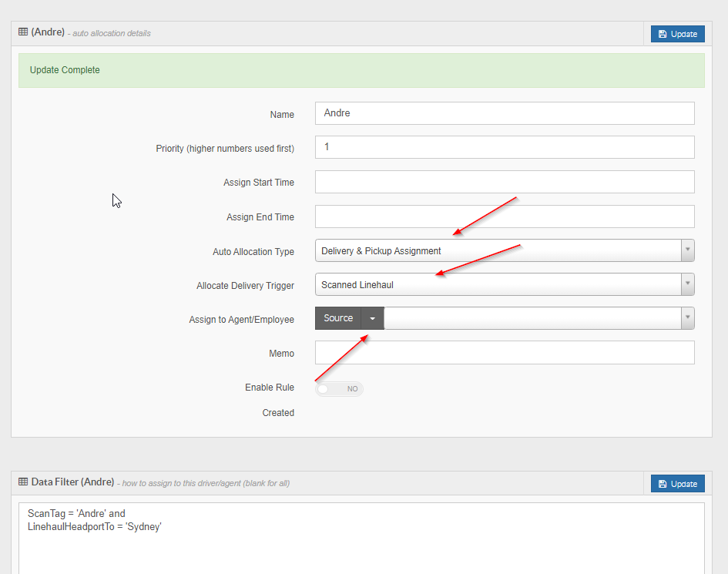Click the table icon beside Data Filter header

[23, 482]
